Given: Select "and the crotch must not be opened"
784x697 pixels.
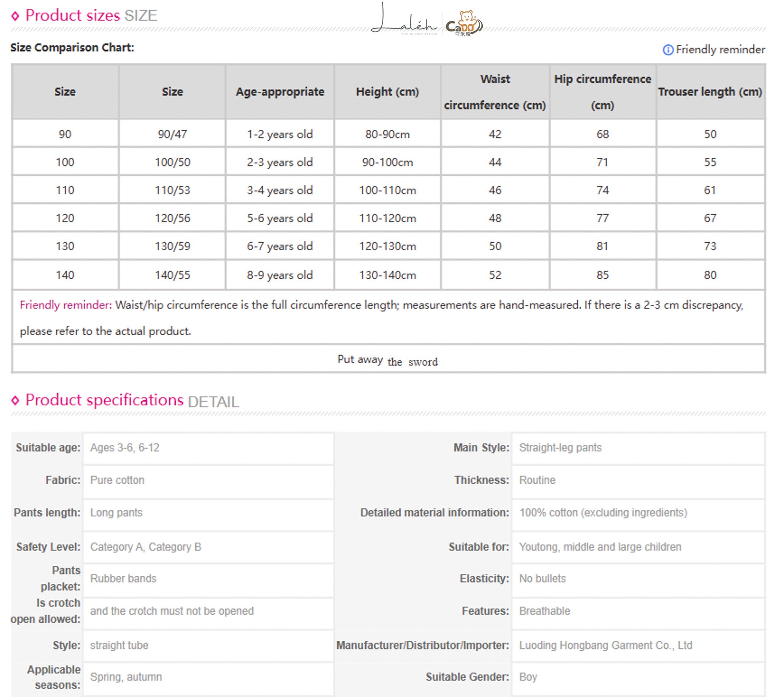Looking at the screenshot, I should click(172, 611).
